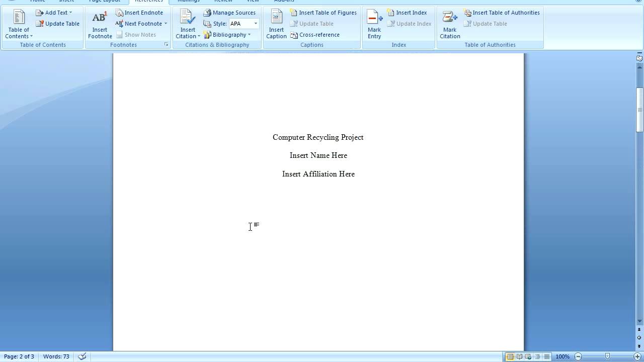The image size is (644, 362).
Task: Click the 'Computer Recycling Project' title line
Action: (x=318, y=137)
